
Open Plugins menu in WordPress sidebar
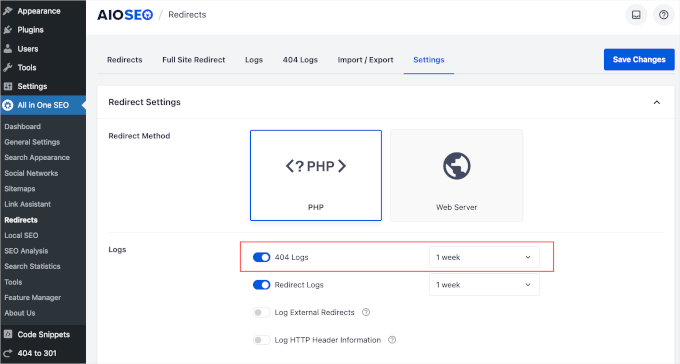[30, 30]
